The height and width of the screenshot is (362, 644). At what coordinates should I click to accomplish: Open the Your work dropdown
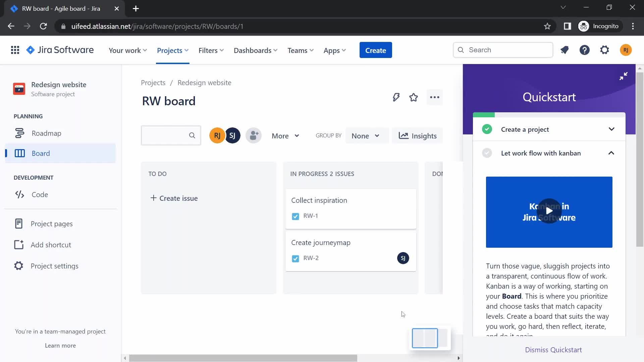pyautogui.click(x=128, y=50)
